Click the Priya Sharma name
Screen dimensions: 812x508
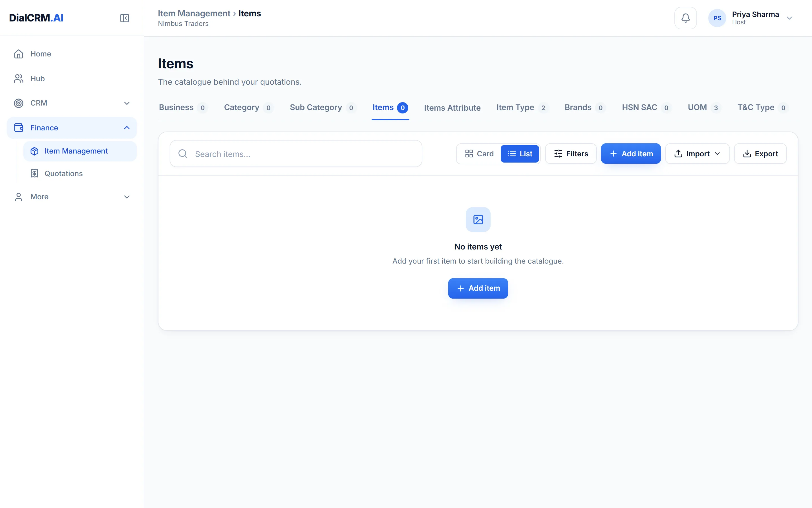point(755,14)
